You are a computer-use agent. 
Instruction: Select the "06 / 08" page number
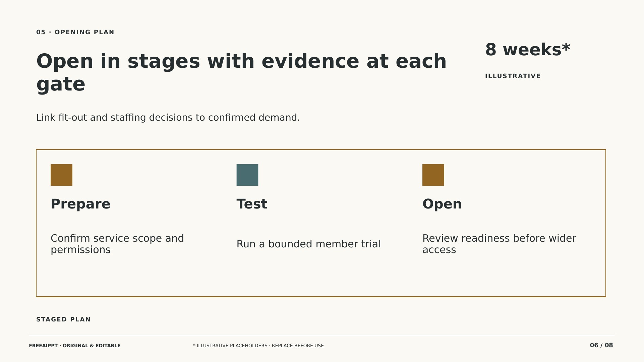601,345
